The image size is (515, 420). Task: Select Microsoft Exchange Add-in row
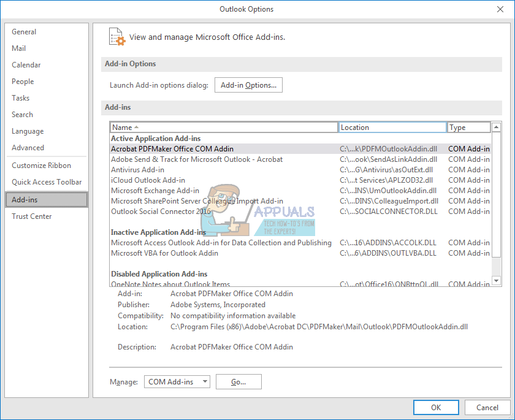point(300,191)
